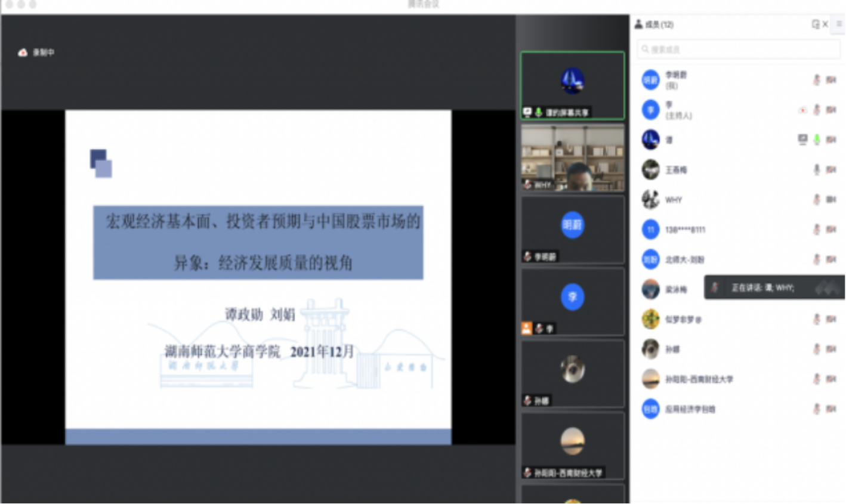Click the green active microphone icon in list

point(817,140)
